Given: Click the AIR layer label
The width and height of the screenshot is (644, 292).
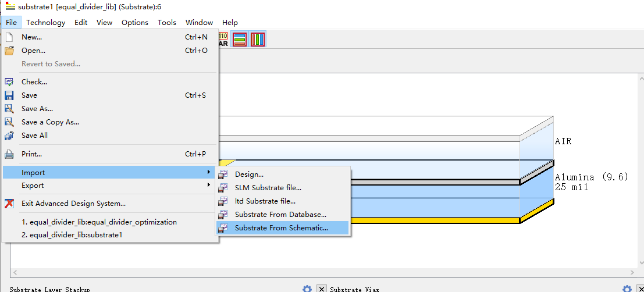Looking at the screenshot, I should 563,142.
